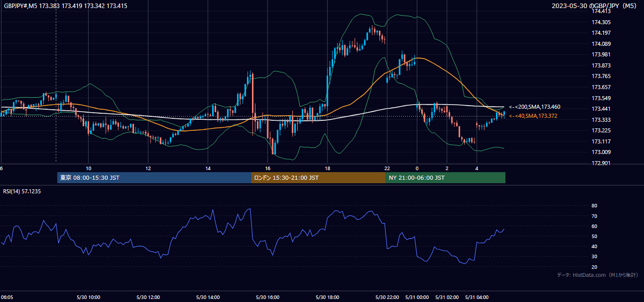Click price axis value 174.413

coord(601,11)
